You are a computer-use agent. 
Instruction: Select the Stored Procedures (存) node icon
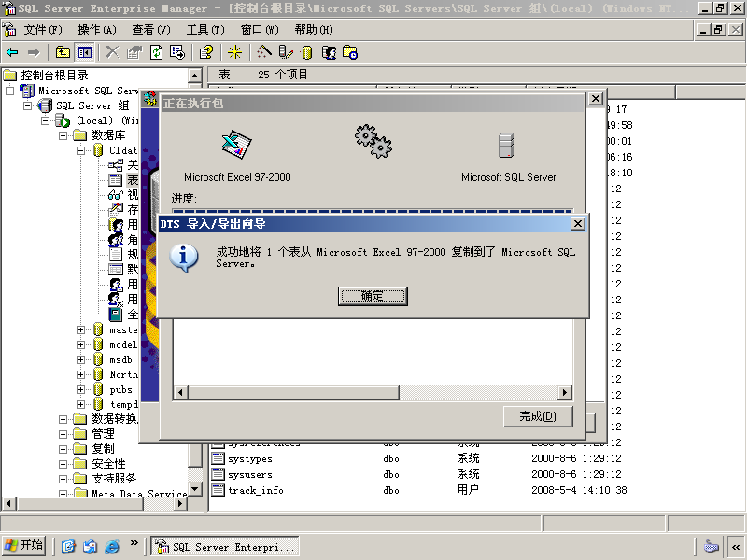click(116, 209)
